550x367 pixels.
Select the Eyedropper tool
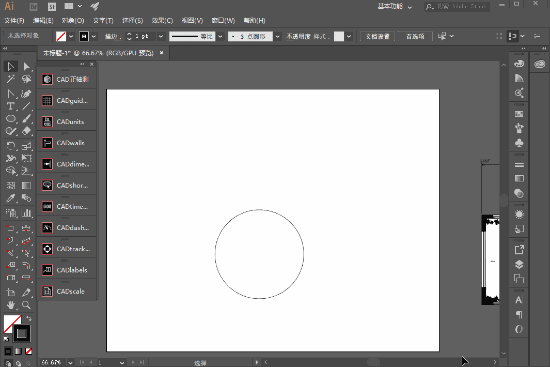pyautogui.click(x=11, y=198)
